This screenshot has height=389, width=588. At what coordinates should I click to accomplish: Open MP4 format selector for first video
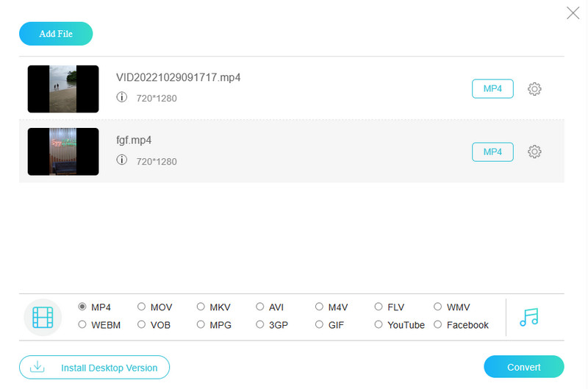click(x=492, y=89)
